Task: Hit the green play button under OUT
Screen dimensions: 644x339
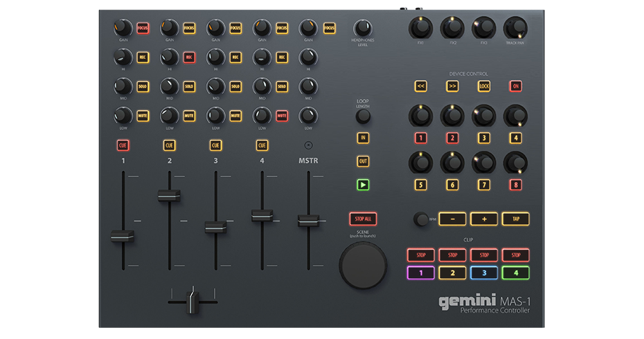Action: (363, 185)
